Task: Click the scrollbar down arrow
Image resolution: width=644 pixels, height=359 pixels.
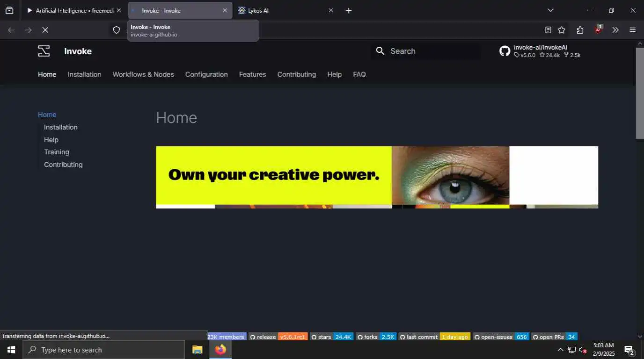Action: coord(640,336)
